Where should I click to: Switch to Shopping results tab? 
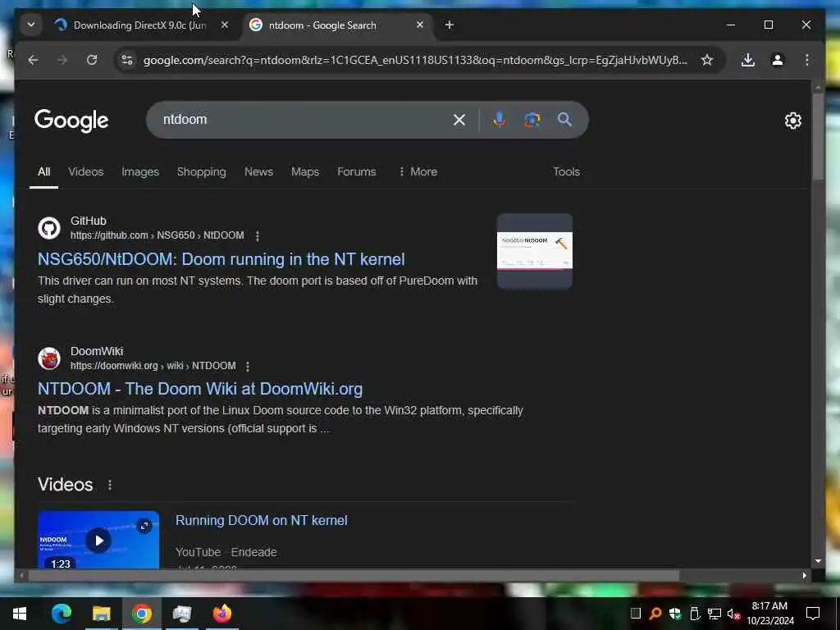tap(202, 172)
